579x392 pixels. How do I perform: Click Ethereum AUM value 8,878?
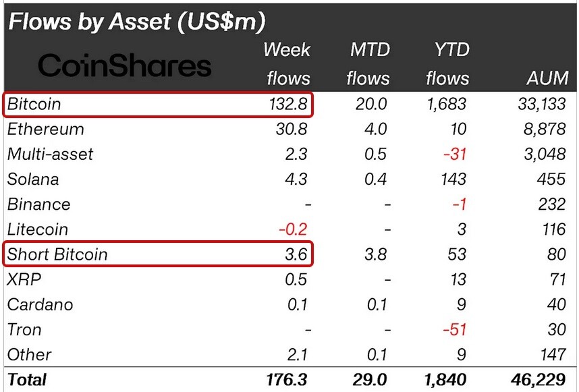545,129
